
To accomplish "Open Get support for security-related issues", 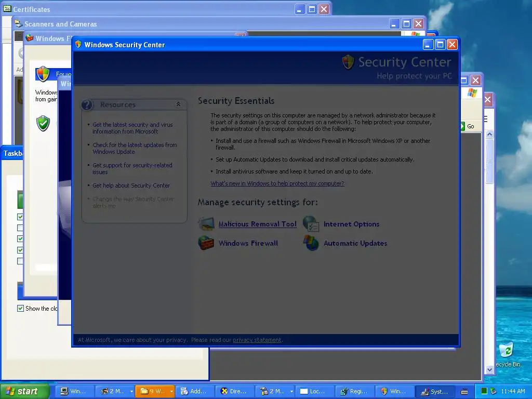I will pyautogui.click(x=132, y=168).
